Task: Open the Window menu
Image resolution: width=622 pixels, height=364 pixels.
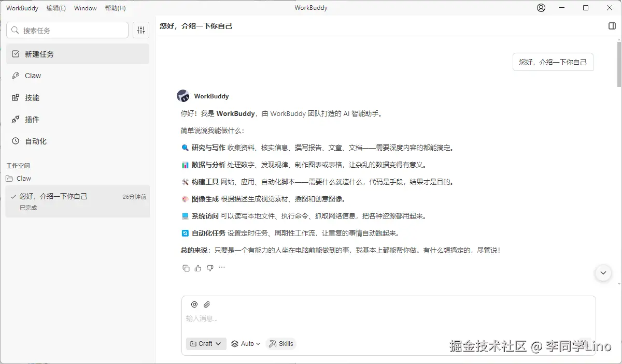Action: pyautogui.click(x=85, y=8)
